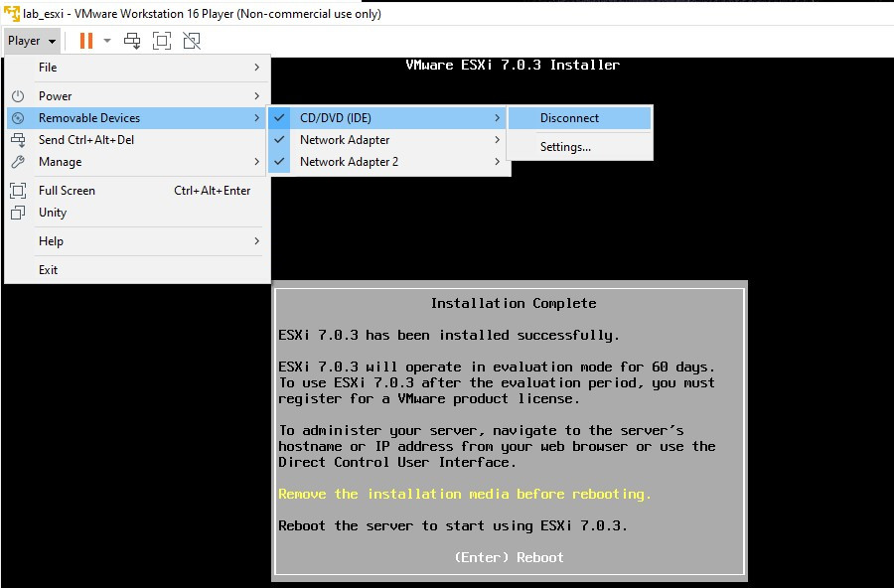This screenshot has height=588, width=894.
Task: Expand the Network Adapter 2 submenu arrow
Action: (x=498, y=162)
